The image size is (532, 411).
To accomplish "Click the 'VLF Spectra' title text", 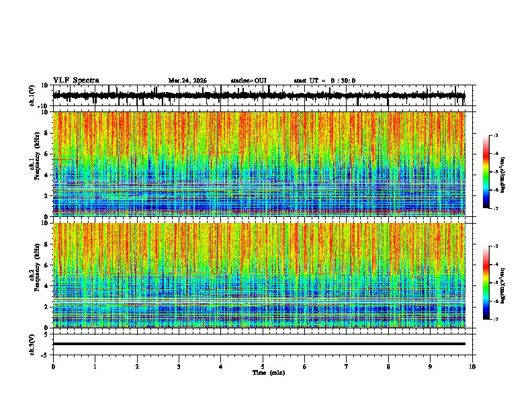I will pyautogui.click(x=76, y=81).
